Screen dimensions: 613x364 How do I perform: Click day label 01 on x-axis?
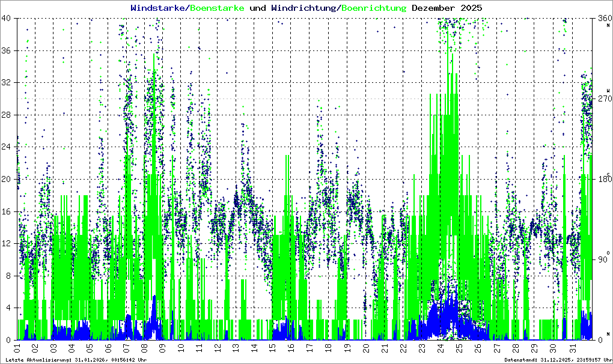17,348
